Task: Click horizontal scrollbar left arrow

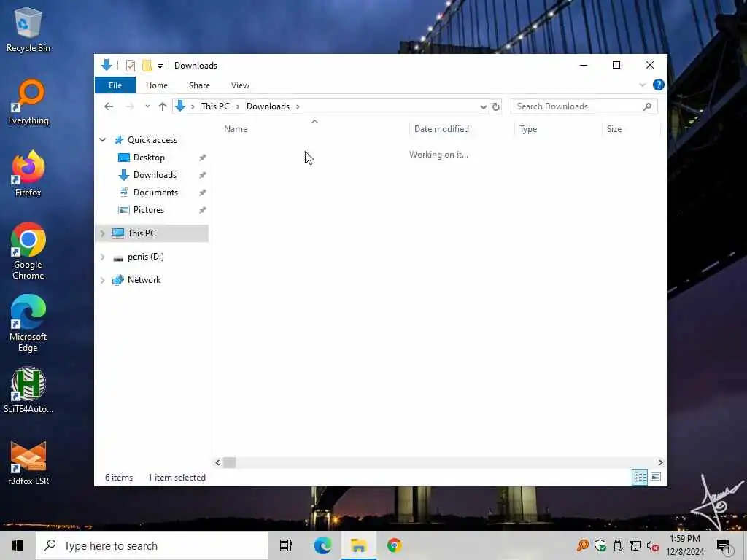Action: tap(217, 462)
